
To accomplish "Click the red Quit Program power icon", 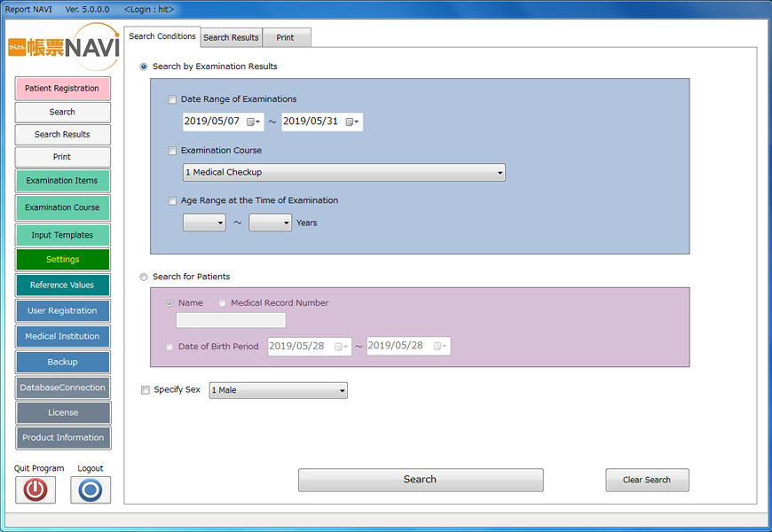I will [x=35, y=490].
